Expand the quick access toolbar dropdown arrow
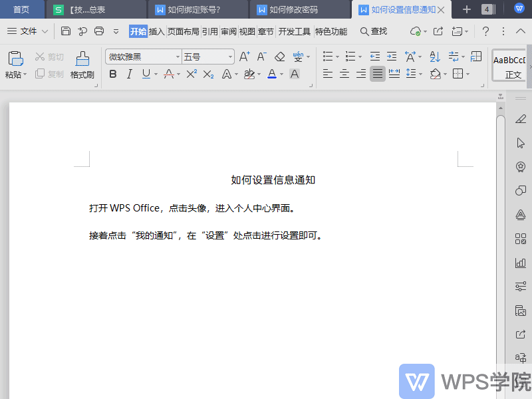 pos(116,31)
